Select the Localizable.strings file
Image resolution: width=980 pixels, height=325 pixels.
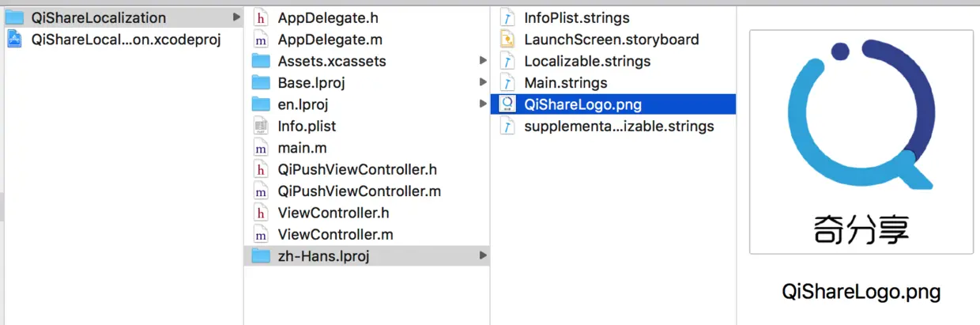pos(587,61)
